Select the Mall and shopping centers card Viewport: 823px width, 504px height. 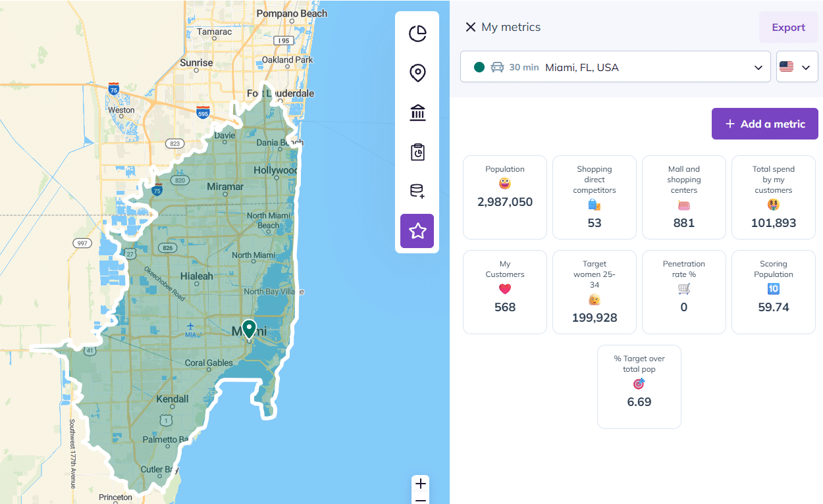pyautogui.click(x=684, y=197)
